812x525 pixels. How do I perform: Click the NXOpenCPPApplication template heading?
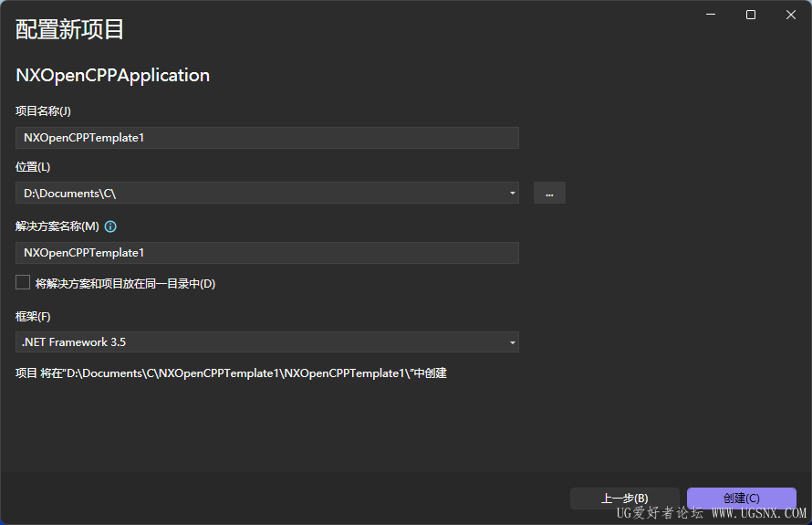112,76
